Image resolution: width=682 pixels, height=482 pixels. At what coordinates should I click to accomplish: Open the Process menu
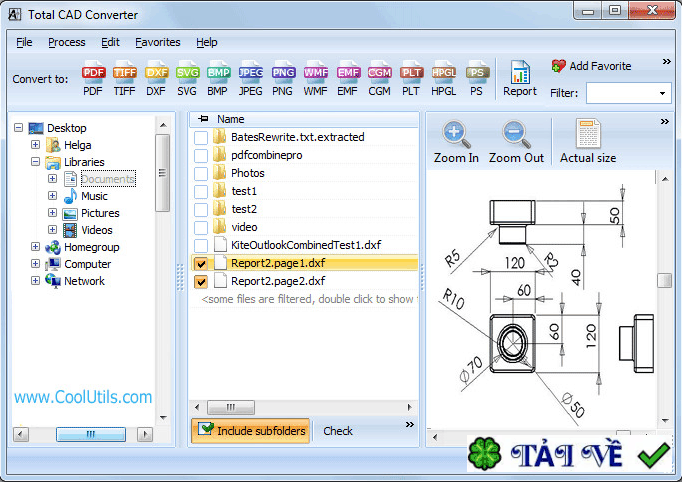[x=67, y=42]
